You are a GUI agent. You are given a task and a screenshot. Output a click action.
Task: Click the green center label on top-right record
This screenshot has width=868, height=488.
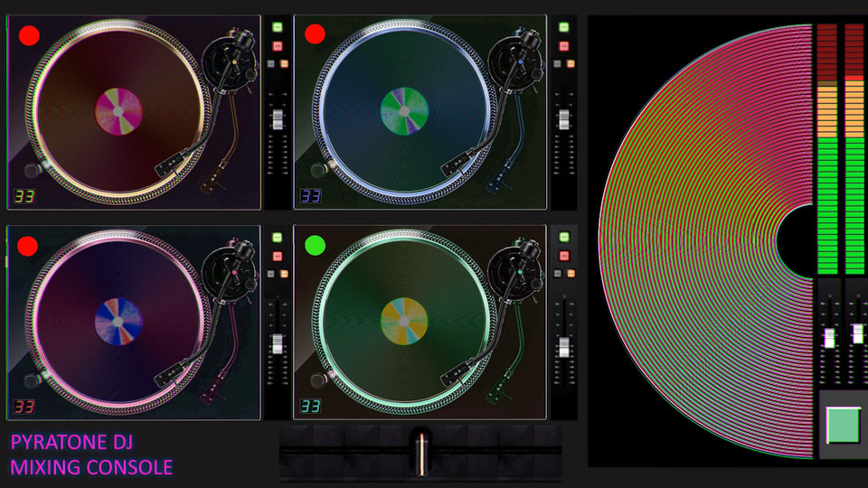click(405, 110)
